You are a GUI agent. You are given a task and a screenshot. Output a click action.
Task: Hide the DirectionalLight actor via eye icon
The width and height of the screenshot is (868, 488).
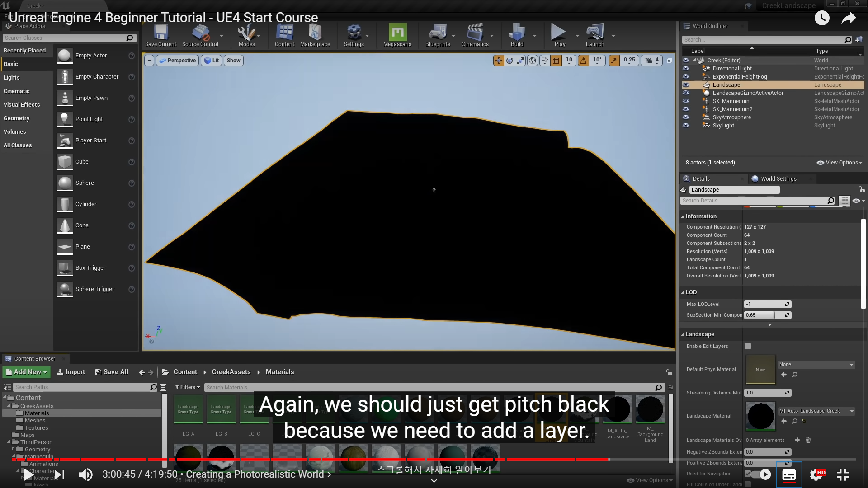[686, 69]
